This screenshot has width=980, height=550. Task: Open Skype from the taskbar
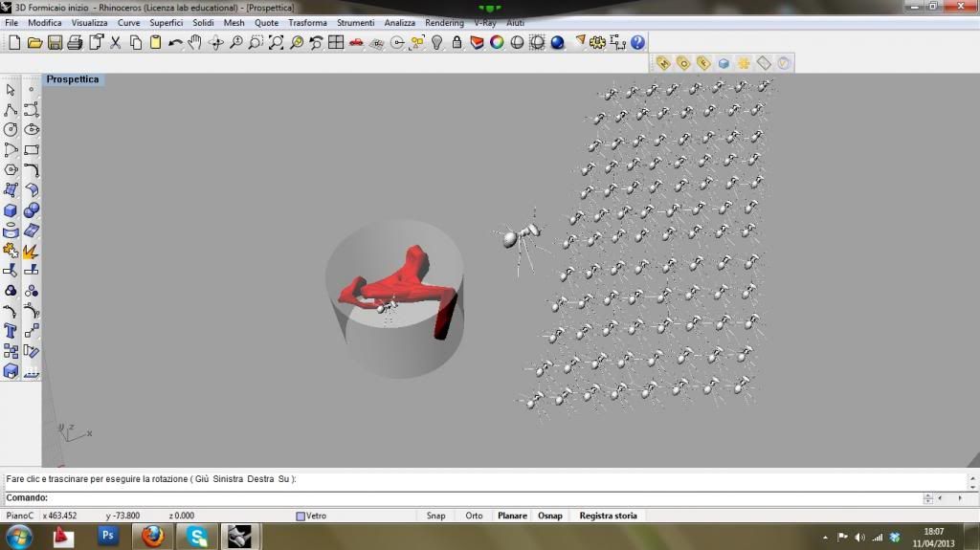[x=197, y=537]
